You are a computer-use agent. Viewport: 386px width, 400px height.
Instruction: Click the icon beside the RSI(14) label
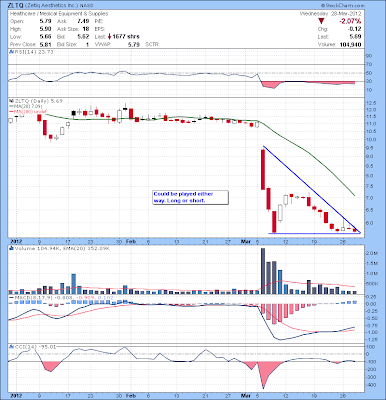11,52
